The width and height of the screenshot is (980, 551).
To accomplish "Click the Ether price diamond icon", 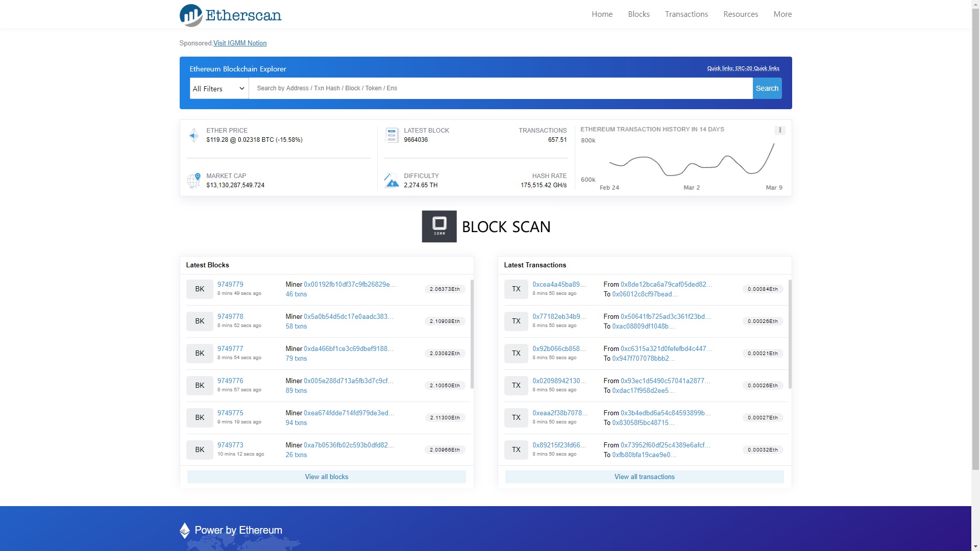I will [x=193, y=135].
